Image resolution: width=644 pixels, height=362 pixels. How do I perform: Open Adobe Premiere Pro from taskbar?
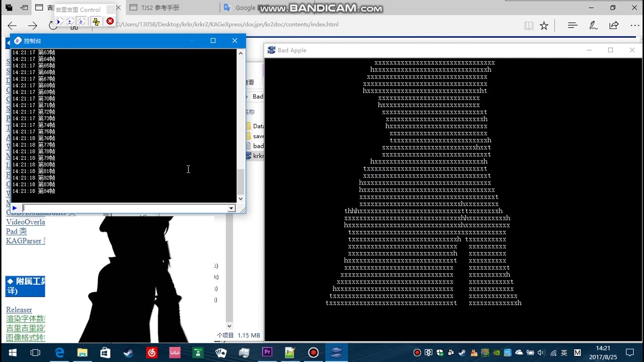267,352
